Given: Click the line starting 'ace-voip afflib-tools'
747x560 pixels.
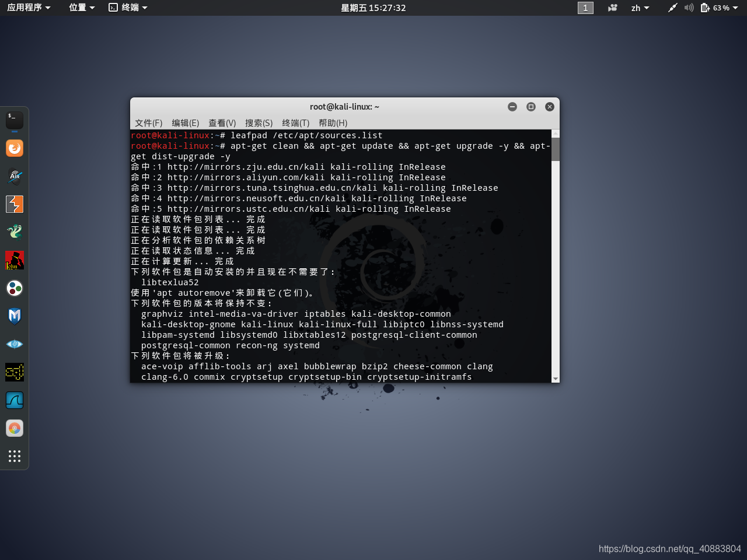Looking at the screenshot, I should 317,366.
